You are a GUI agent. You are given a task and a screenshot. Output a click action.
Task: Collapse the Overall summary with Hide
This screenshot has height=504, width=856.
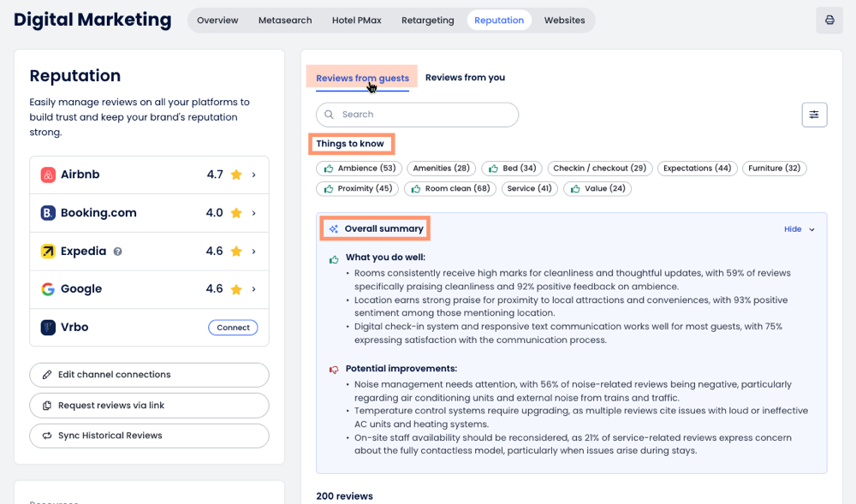(x=800, y=229)
